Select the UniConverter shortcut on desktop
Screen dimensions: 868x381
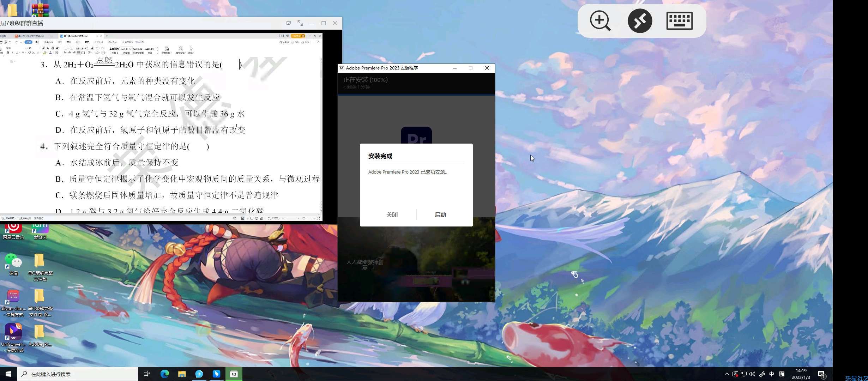pos(13,338)
